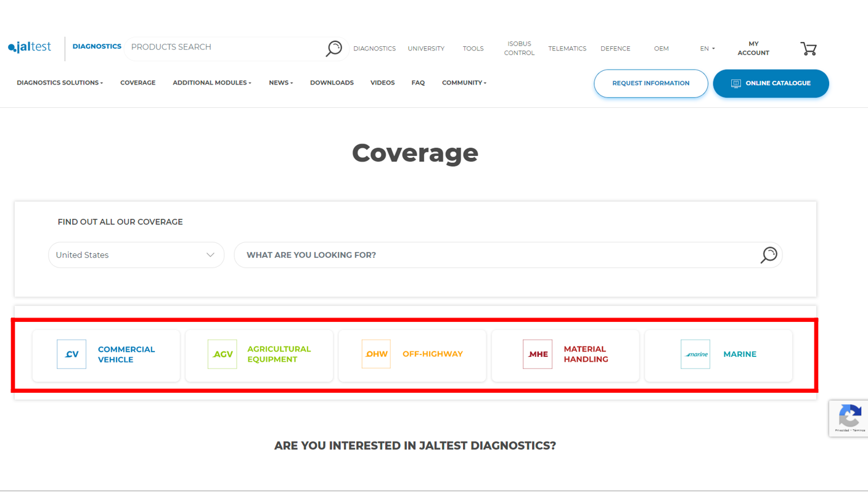The width and height of the screenshot is (868, 492).
Task: Click the Find Out All Our Coverage text
Action: point(120,222)
